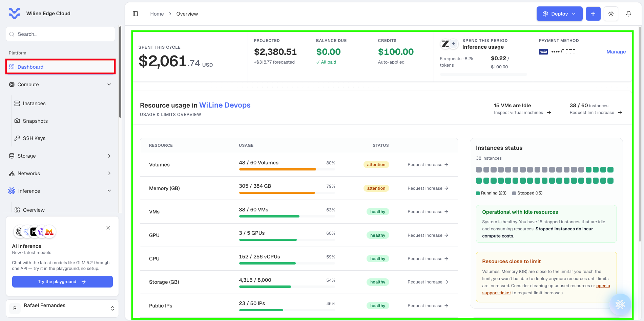Click the Memory usage progress bar
The width and height of the screenshot is (644, 321).
287,193
